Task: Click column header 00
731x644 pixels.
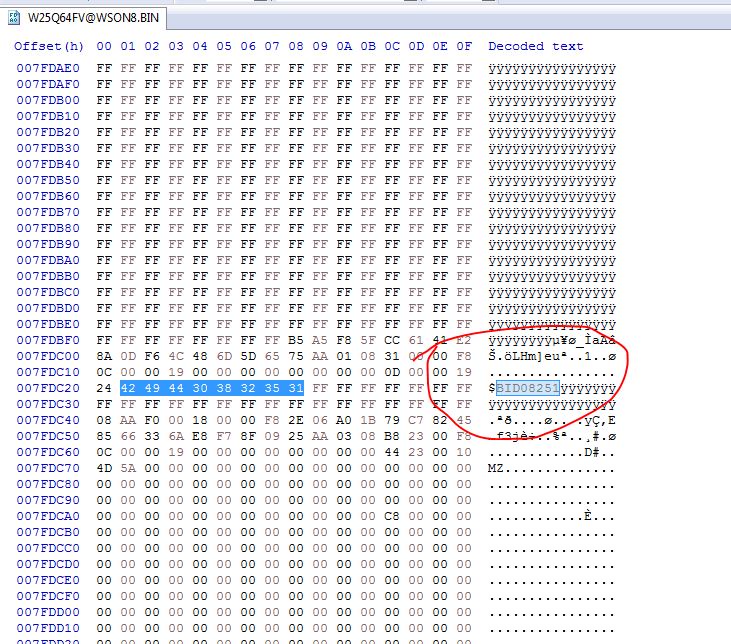Action: point(104,46)
